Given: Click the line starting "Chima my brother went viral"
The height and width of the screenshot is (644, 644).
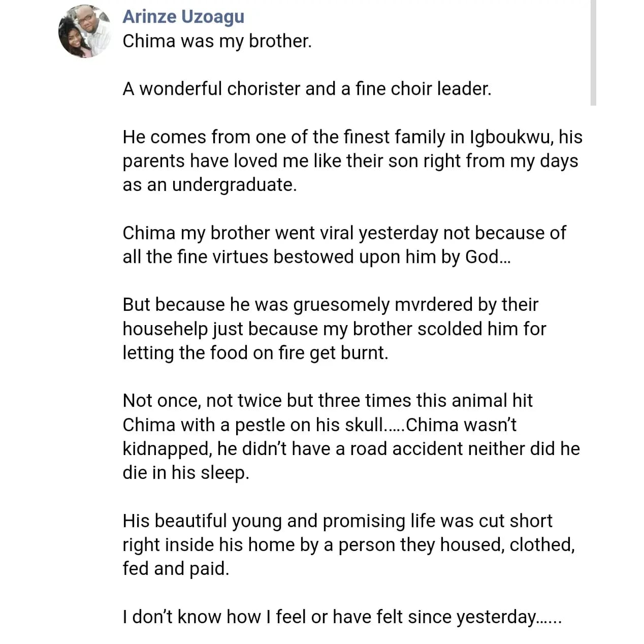Looking at the screenshot, I should 344,233.
